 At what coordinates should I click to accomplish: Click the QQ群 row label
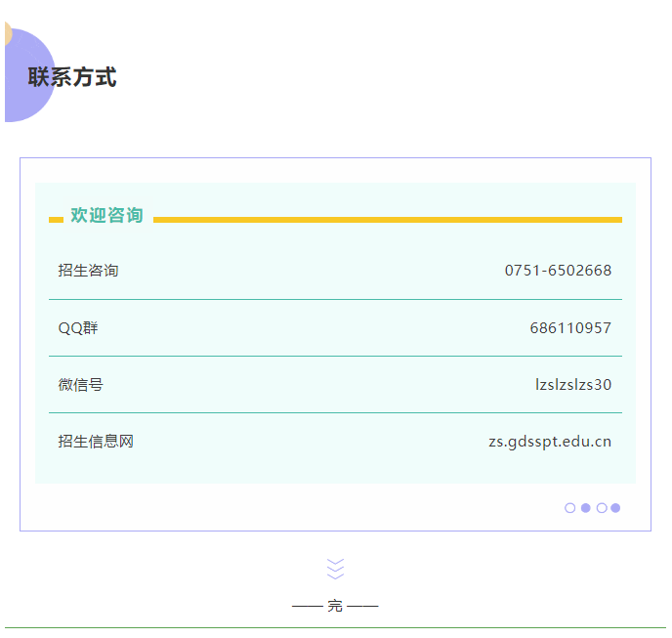pyautogui.click(x=78, y=328)
